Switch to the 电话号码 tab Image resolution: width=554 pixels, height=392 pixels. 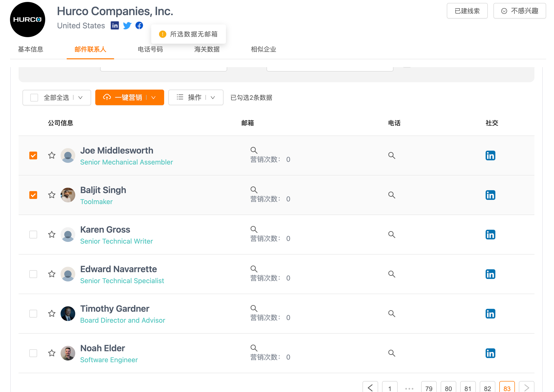pos(150,49)
